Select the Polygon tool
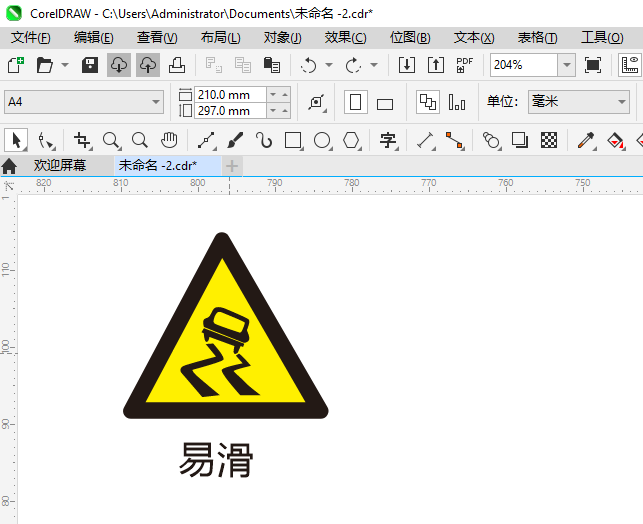Screen dimensions: 643x524 [351, 141]
